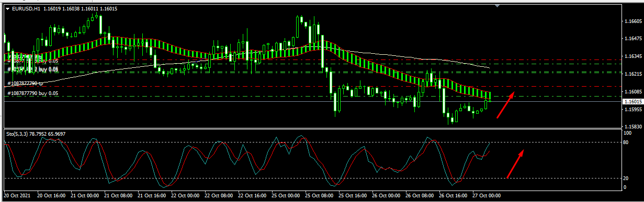Click the 1.16215 price scale value
The height and width of the screenshot is (202, 644).
pyautogui.click(x=633, y=74)
